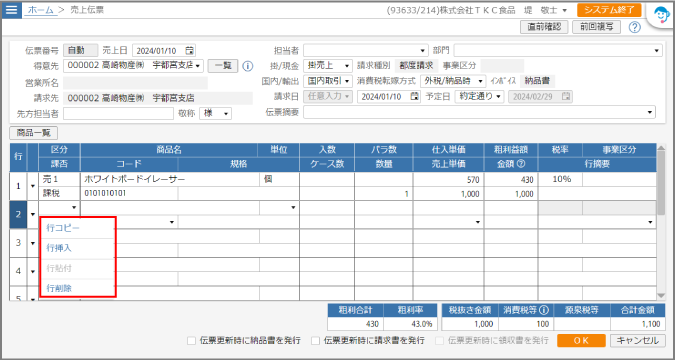Screen dimensions: 675x360
Task: Check 伝票更新時に請求書を発行
Action: (x=316, y=341)
